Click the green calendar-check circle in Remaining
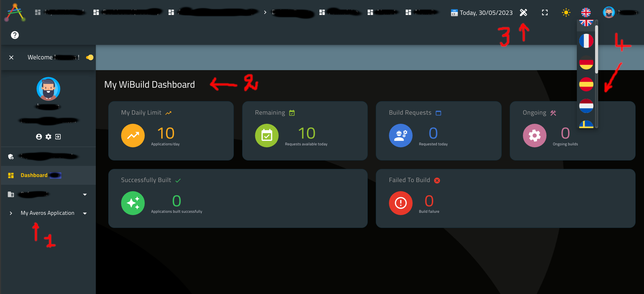The height and width of the screenshot is (294, 644). pos(267,136)
